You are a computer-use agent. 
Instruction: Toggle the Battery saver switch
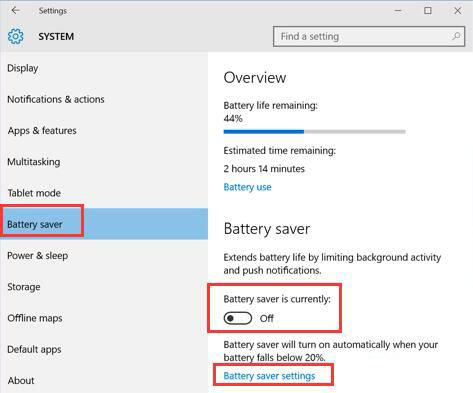(x=238, y=318)
